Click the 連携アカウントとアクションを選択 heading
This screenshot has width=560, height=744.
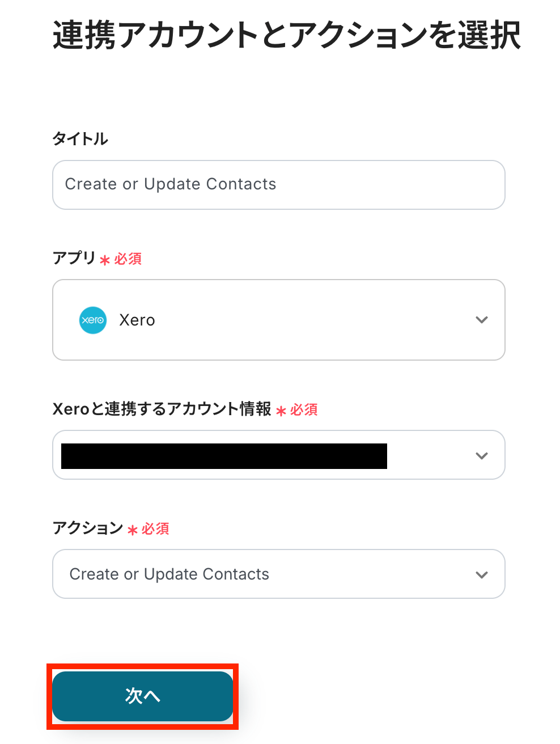click(287, 35)
